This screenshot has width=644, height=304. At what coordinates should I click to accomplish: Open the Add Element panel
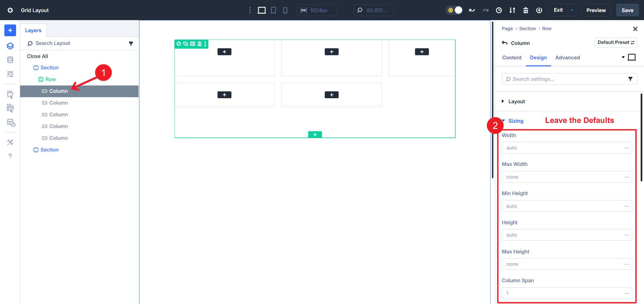pos(10,30)
